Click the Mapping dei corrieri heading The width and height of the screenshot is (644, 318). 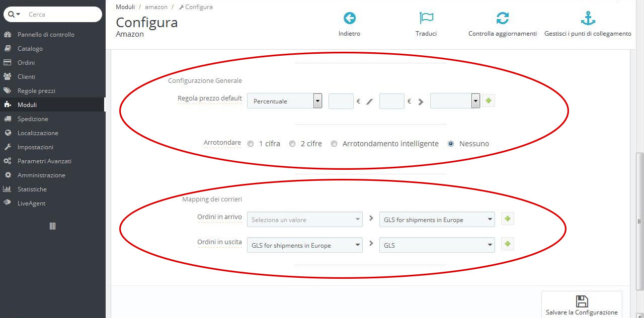[x=212, y=199]
